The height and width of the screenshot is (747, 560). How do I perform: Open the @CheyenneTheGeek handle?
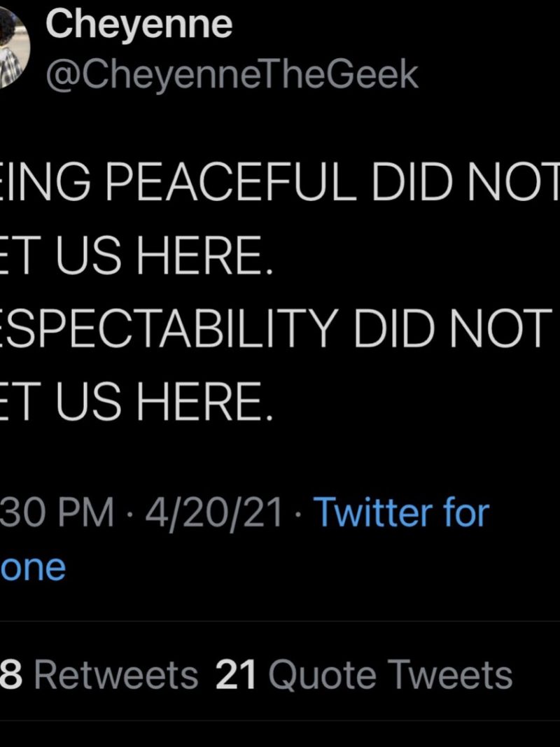[232, 76]
